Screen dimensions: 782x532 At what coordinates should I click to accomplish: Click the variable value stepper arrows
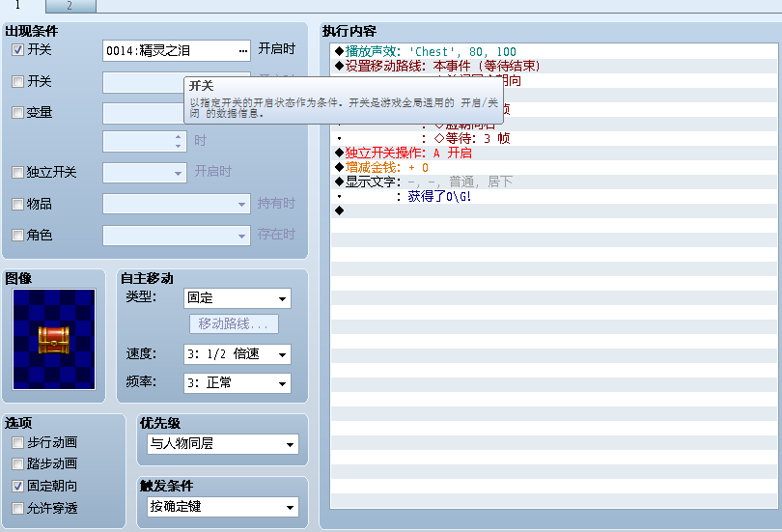point(178,141)
